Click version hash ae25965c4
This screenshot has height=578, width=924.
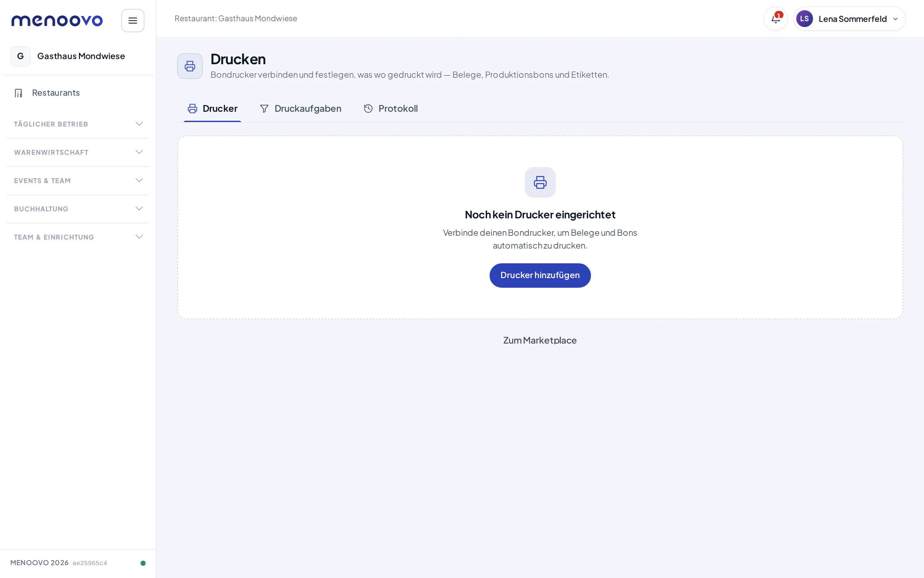click(90, 563)
